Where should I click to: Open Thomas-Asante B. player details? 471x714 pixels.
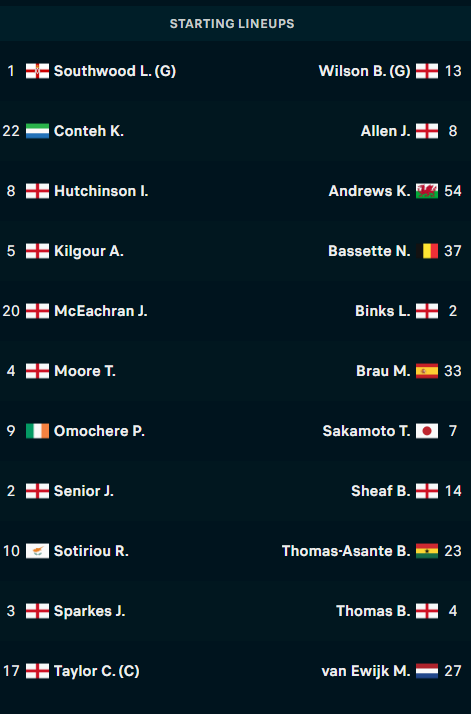(346, 551)
